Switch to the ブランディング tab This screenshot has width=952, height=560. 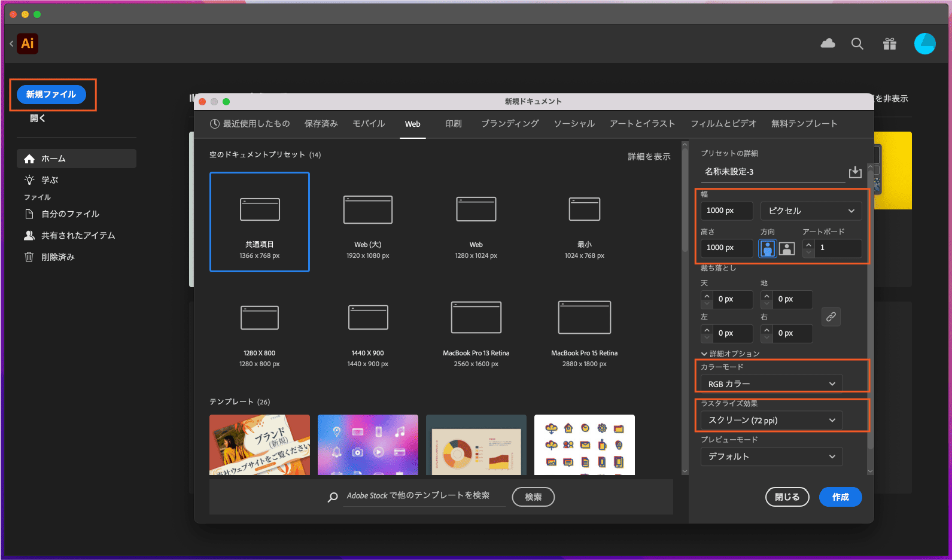tap(510, 124)
